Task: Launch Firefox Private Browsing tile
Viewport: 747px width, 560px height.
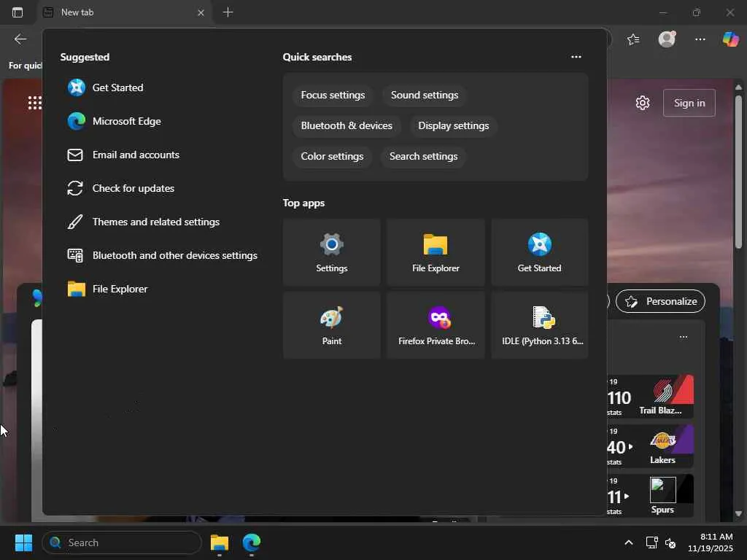Action: tap(436, 325)
